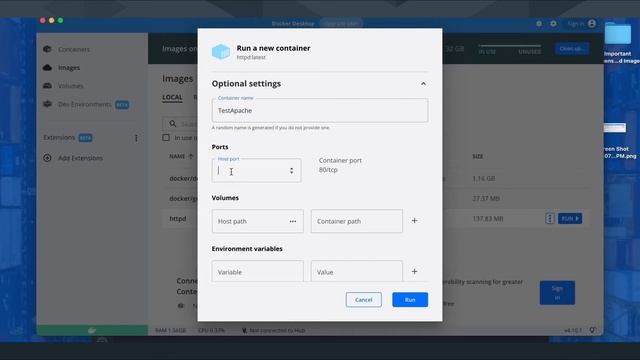Click the 137.83 MB size value
Image resolution: width=640 pixels, height=360 pixels.
(x=487, y=219)
